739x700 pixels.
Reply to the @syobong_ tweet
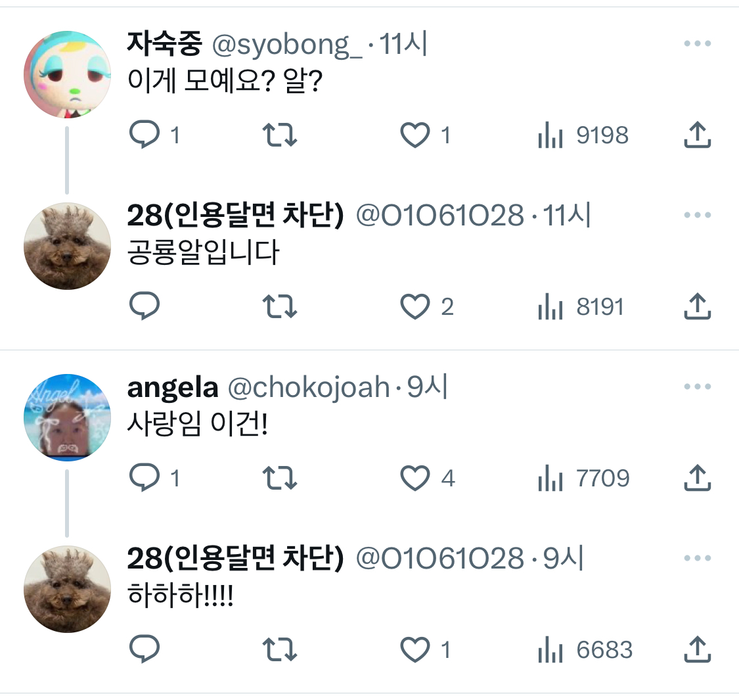[145, 135]
